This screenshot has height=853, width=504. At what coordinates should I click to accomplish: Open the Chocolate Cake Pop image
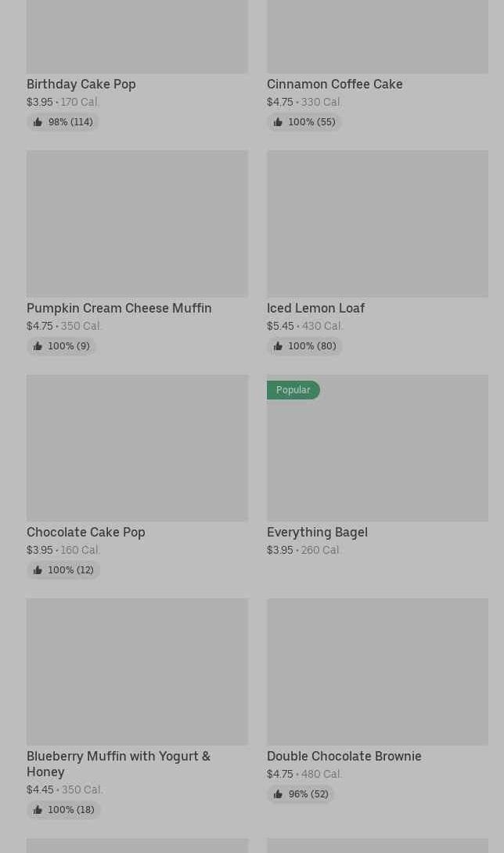pyautogui.click(x=137, y=447)
